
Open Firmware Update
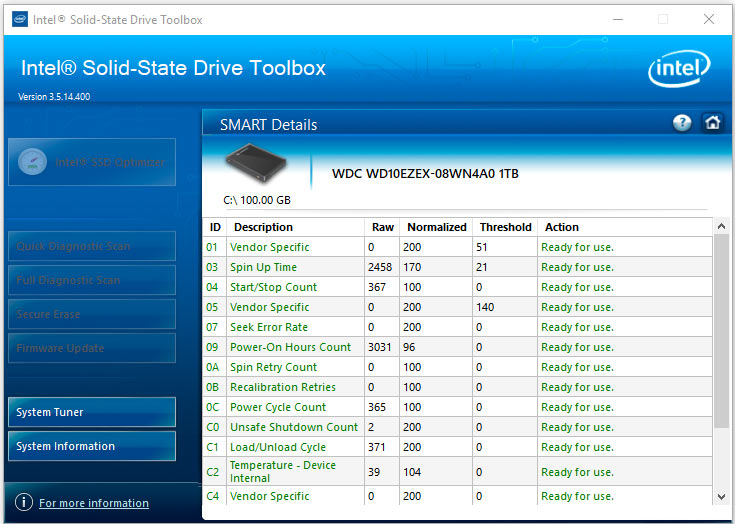(92, 348)
